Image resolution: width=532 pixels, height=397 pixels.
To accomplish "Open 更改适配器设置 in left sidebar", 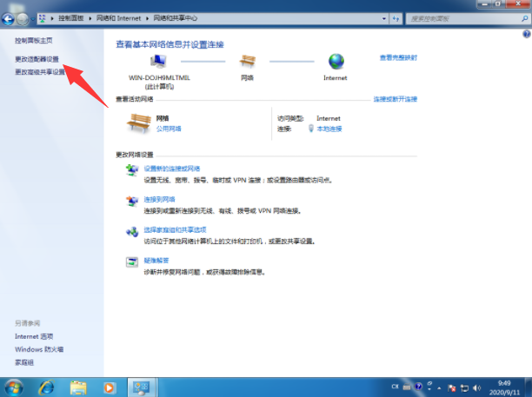I will pyautogui.click(x=37, y=59).
